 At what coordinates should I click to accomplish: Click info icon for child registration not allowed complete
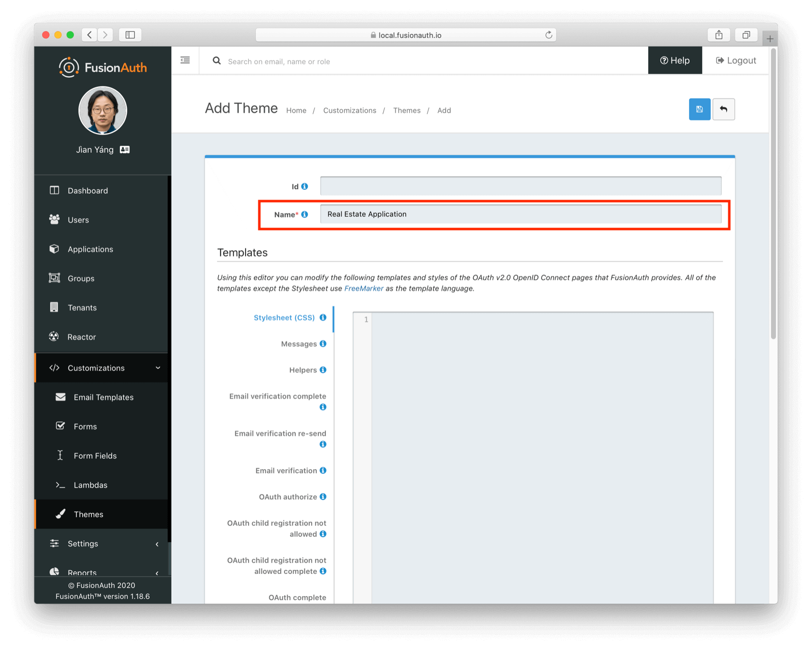coord(323,571)
